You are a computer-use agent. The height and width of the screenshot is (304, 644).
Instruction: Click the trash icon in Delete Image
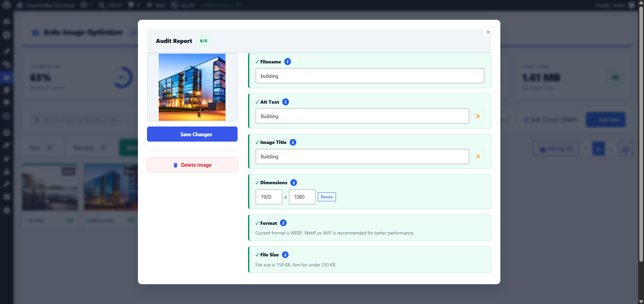click(x=176, y=165)
